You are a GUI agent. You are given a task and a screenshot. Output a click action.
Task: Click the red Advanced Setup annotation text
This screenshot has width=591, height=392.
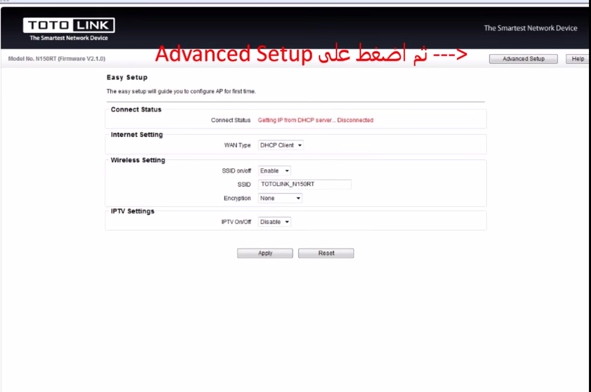pos(311,54)
